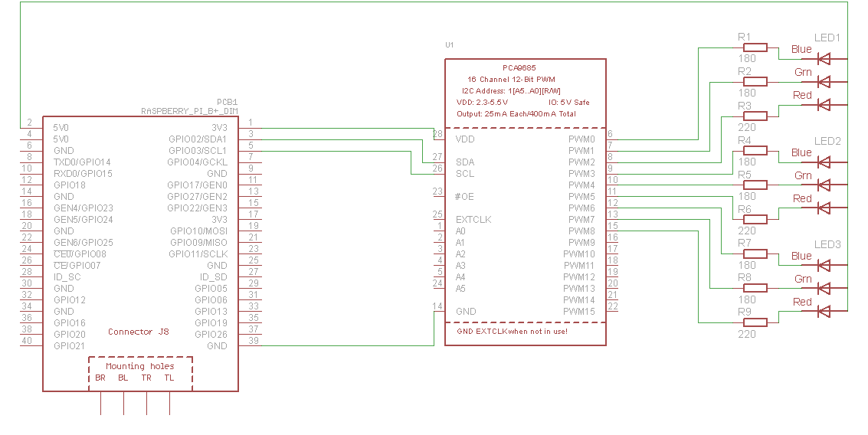Click the Blue diode symbol of LED3

click(824, 266)
